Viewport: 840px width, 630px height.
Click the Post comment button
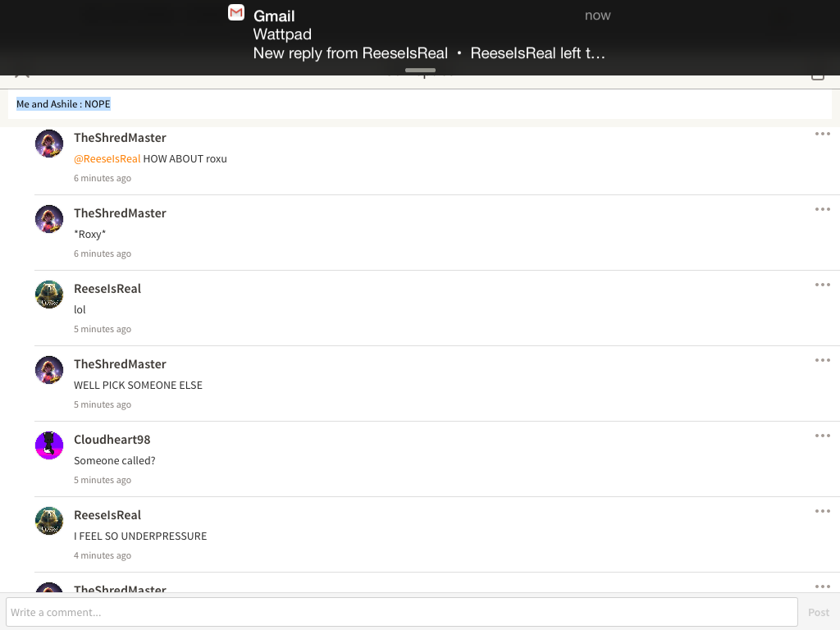point(819,612)
